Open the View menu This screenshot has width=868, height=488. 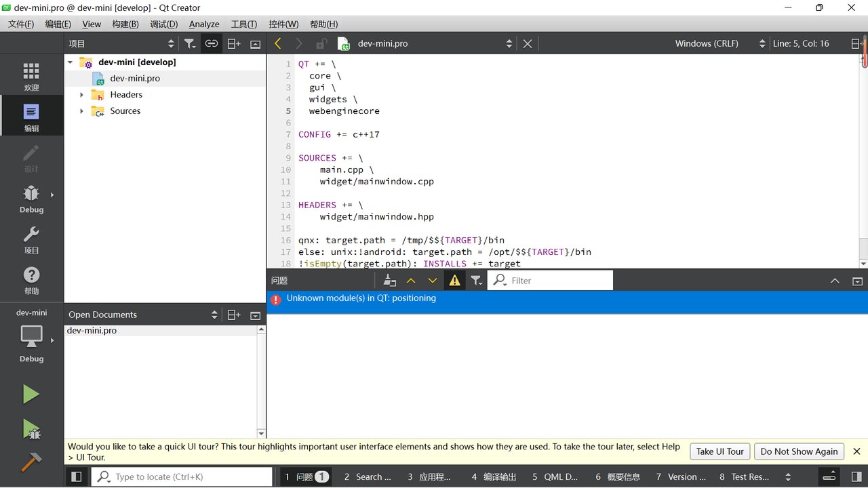(x=92, y=24)
